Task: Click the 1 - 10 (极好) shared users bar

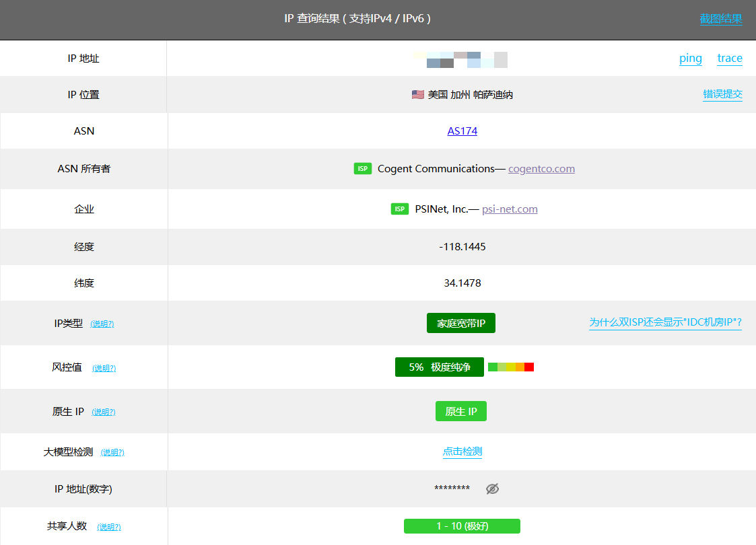Action: 462,526
